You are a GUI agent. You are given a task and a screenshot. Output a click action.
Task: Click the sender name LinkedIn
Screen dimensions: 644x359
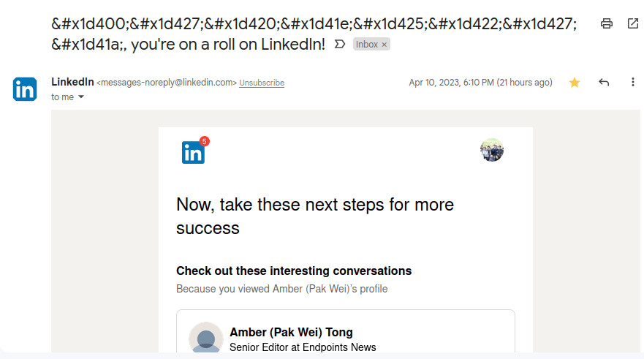72,82
